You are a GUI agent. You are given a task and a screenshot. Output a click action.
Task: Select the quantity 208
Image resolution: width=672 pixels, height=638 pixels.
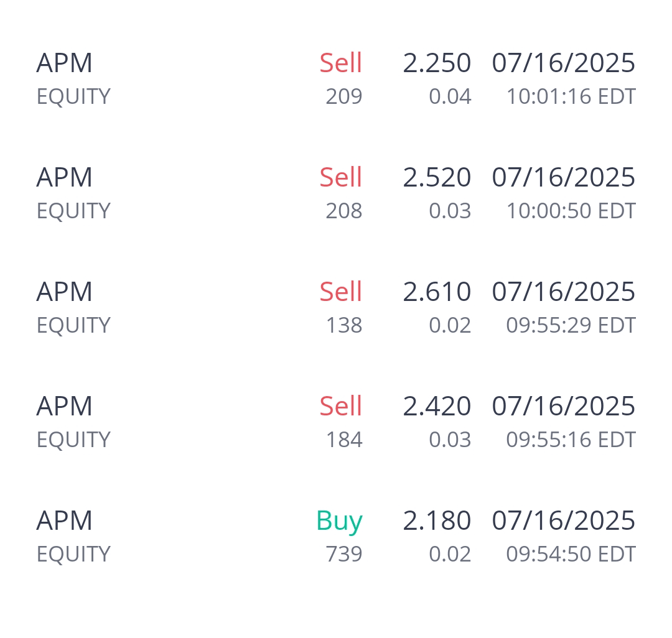[x=343, y=211]
